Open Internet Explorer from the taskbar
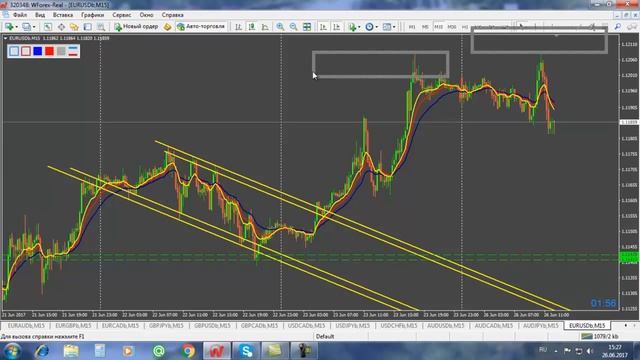Image resolution: width=640 pixels, height=360 pixels. coord(42,351)
